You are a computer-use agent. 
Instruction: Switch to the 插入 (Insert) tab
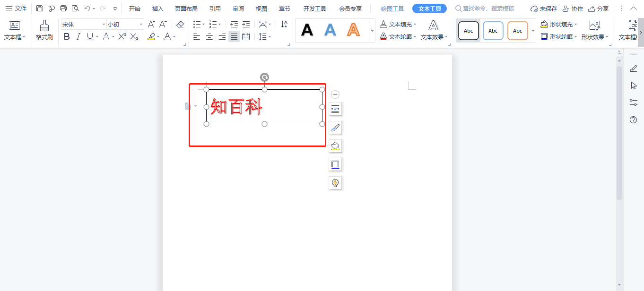click(x=158, y=9)
